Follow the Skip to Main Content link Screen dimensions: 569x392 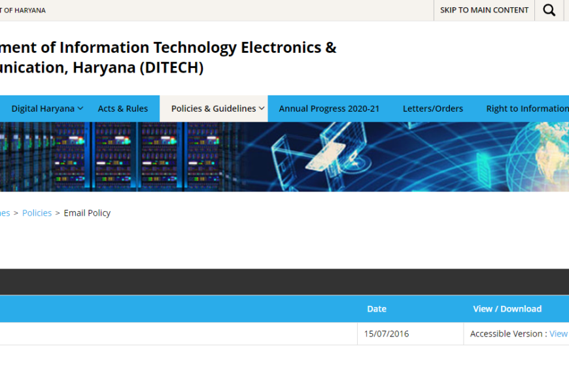pyautogui.click(x=484, y=10)
